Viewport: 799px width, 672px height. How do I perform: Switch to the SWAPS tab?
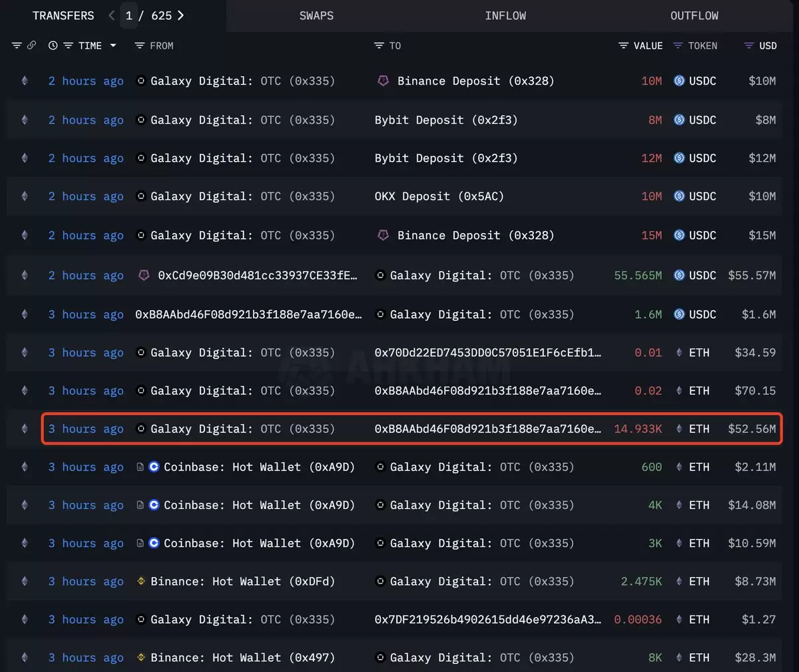316,15
